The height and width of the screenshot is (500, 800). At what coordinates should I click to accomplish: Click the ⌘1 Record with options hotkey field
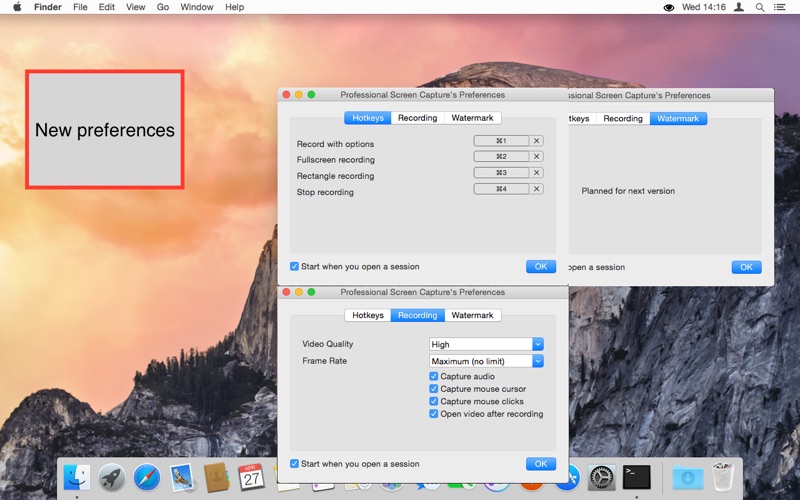502,141
